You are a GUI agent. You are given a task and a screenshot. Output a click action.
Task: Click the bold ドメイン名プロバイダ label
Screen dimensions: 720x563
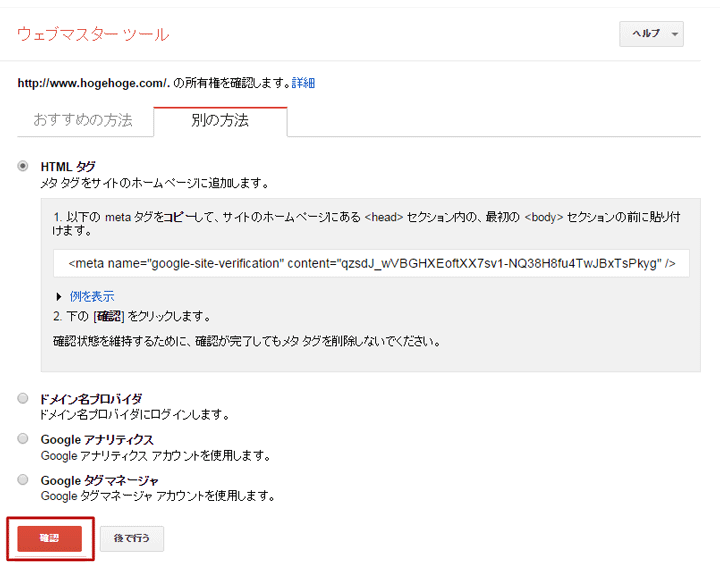coord(91,398)
